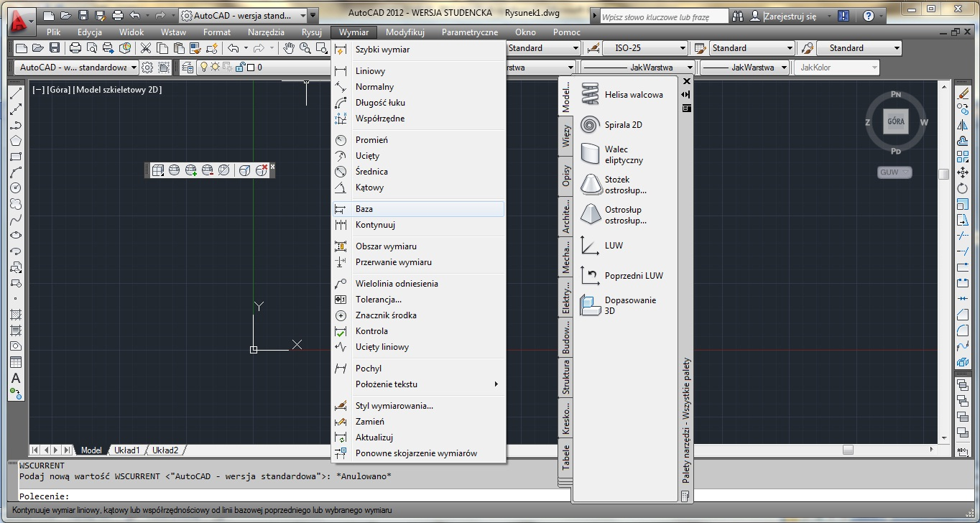Switch to the Układ1 layout tab
980x523 pixels.
click(x=127, y=450)
